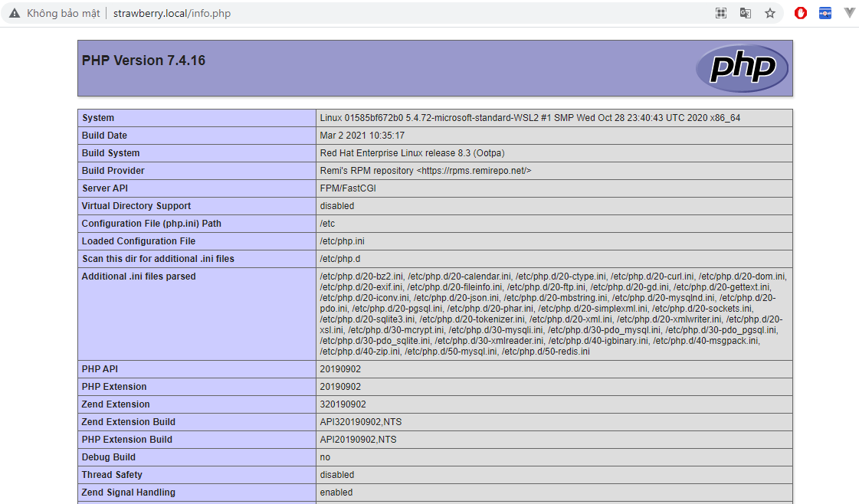The height and width of the screenshot is (504, 859).
Task: Select the System row label
Action: tap(98, 118)
